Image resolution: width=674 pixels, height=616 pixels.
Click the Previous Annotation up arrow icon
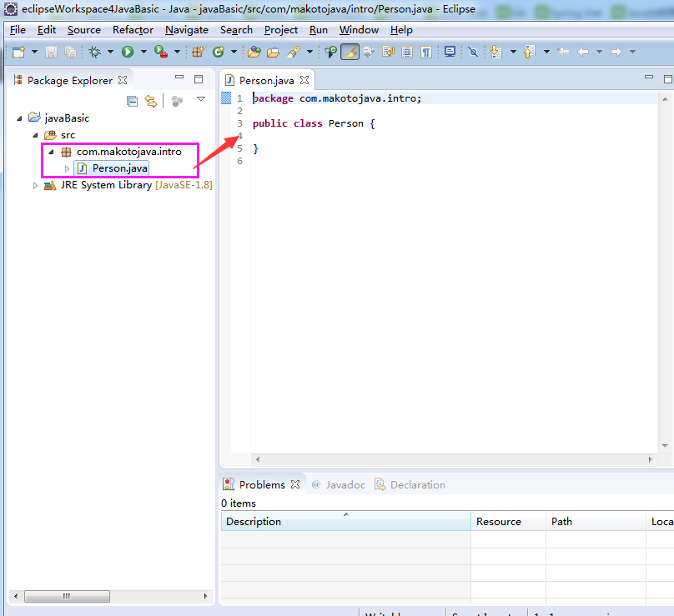point(529,52)
